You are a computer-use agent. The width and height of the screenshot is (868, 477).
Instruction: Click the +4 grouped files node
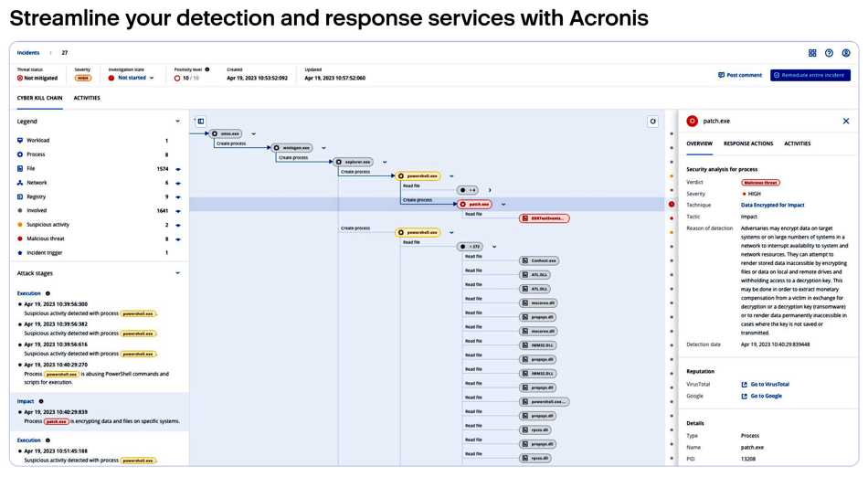tap(468, 190)
